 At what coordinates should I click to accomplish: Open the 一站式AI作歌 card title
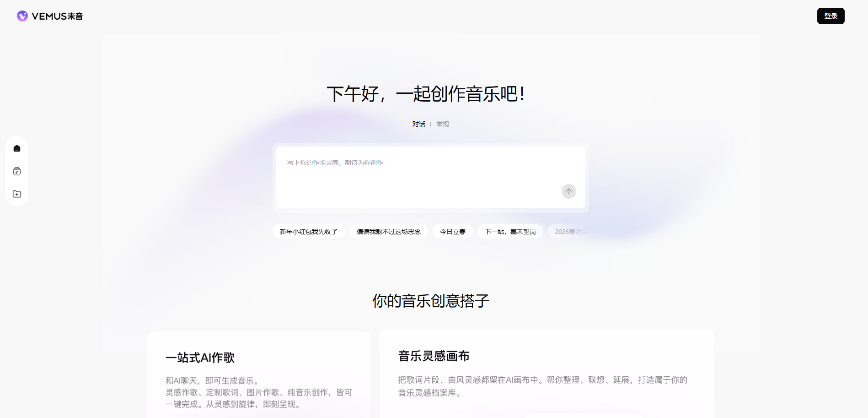pyautogui.click(x=200, y=358)
